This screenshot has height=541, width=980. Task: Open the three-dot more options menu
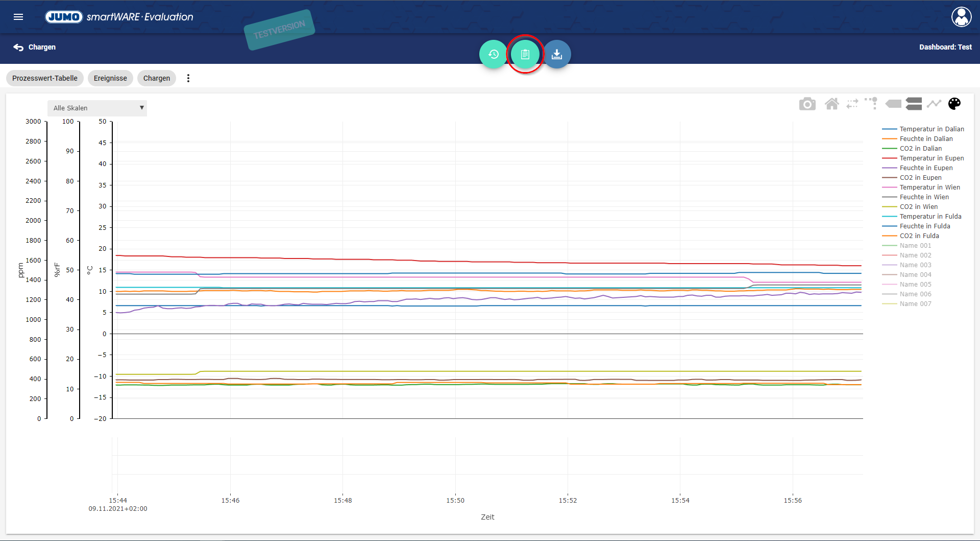click(188, 78)
